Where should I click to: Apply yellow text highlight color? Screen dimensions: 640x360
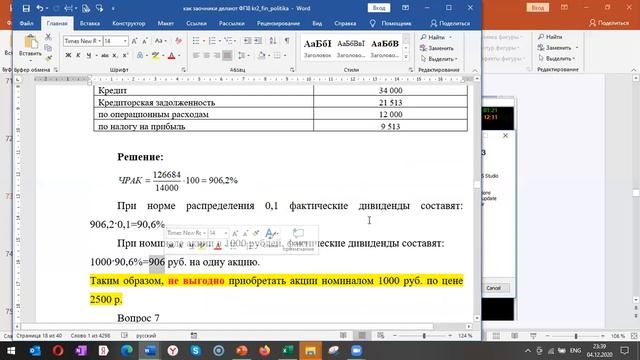(155, 55)
